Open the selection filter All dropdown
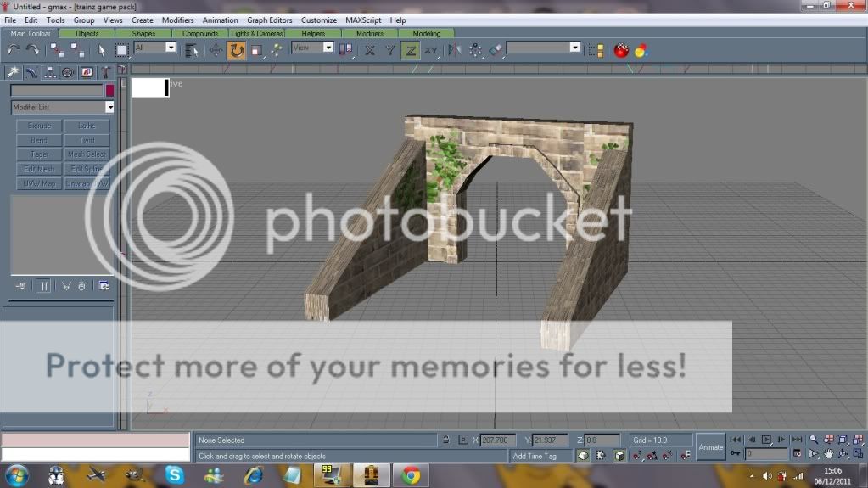Viewport: 868px width, 488px height. (155, 48)
